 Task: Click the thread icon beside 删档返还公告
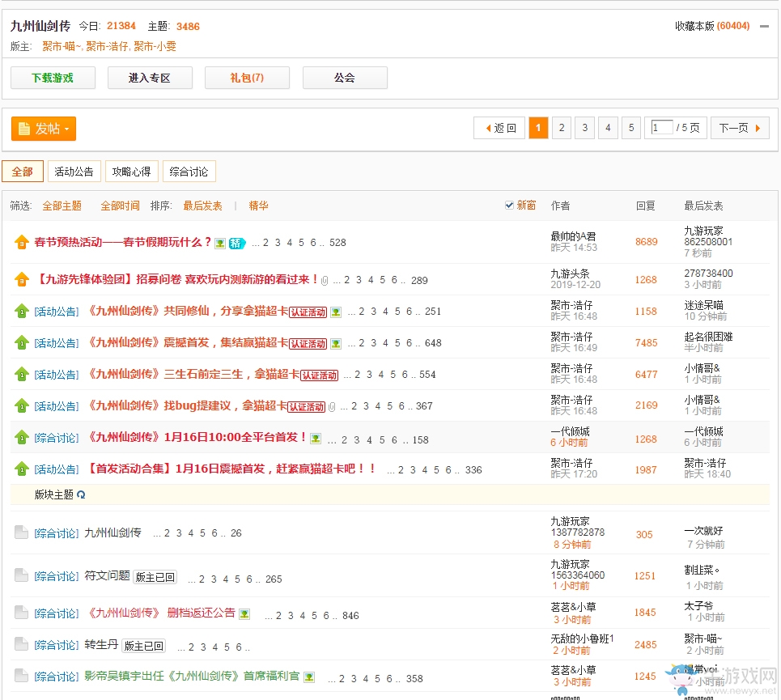click(x=21, y=613)
